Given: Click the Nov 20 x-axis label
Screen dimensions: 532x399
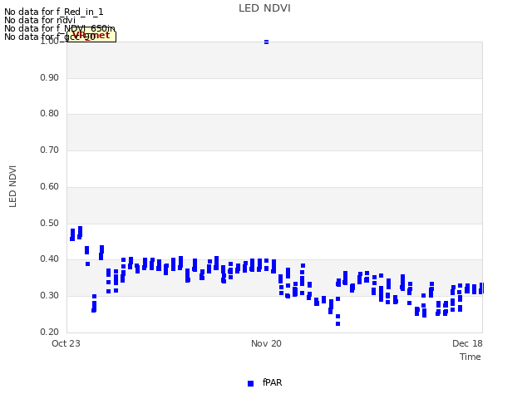Looking at the screenshot, I should (x=266, y=343).
